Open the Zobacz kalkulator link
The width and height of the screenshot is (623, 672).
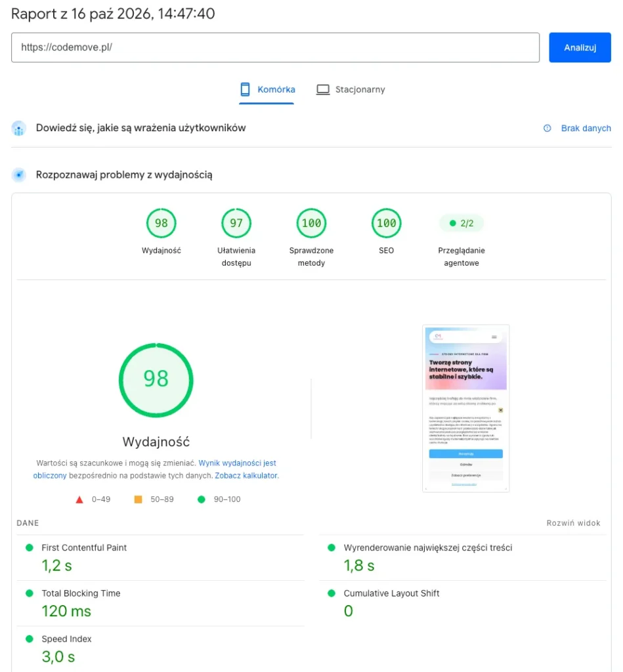click(246, 476)
